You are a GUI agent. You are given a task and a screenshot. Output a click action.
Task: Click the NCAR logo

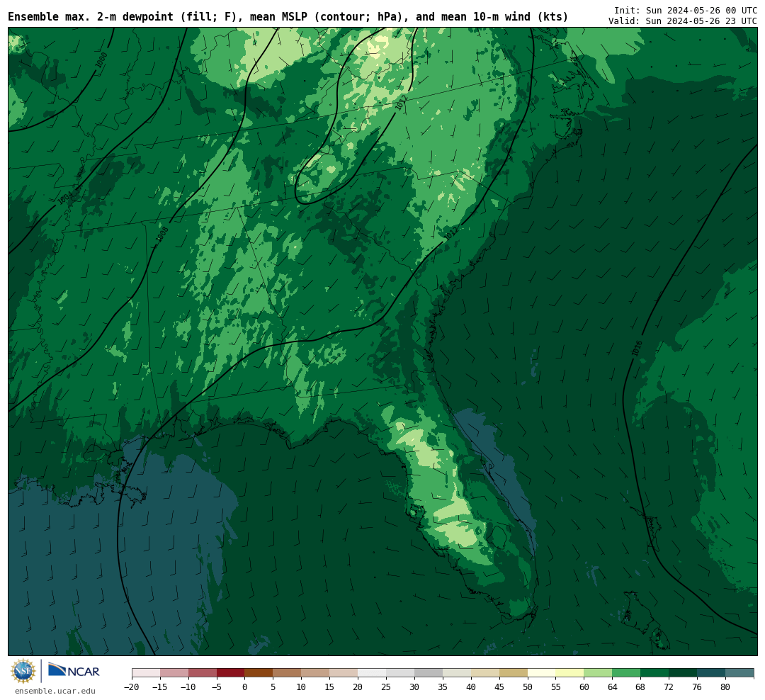coord(74,671)
